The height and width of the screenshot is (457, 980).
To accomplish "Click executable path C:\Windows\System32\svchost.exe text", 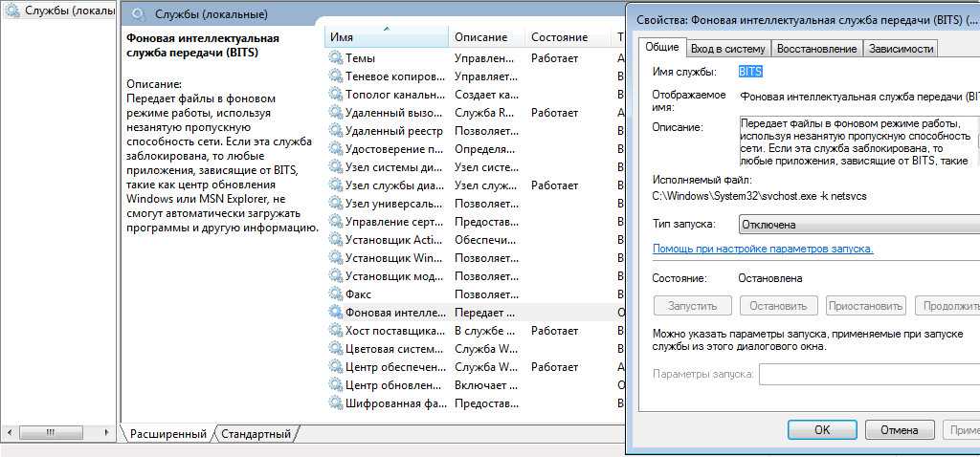I will (x=759, y=195).
